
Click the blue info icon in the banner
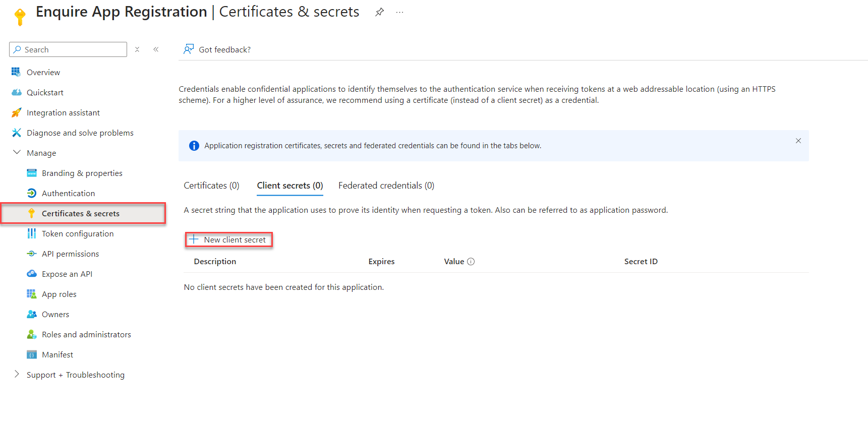(194, 146)
